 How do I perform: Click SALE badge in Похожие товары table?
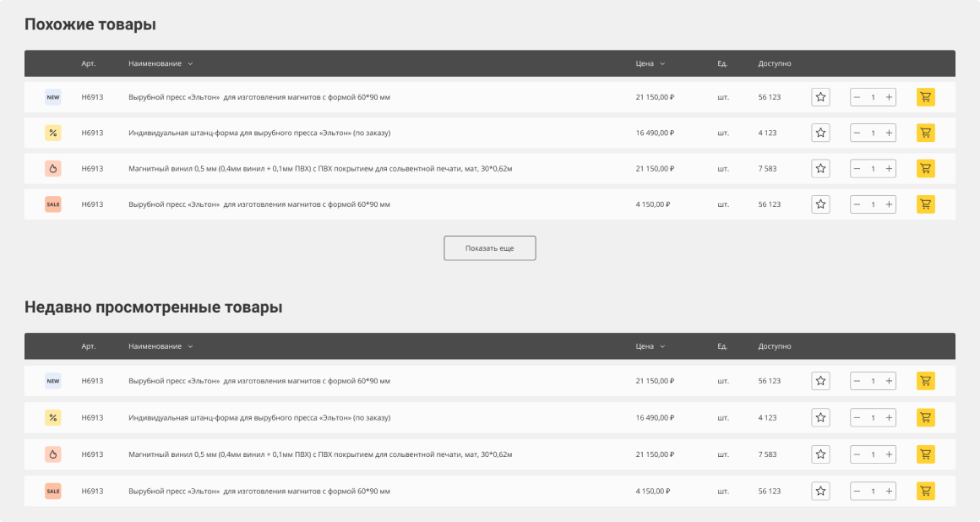[53, 204]
